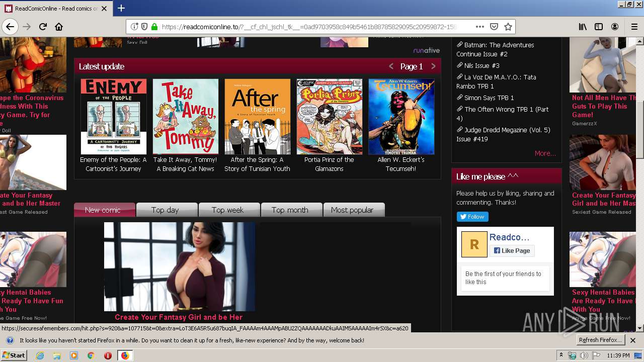
Task: Open the Nils Issue #3 link
Action: (482, 65)
